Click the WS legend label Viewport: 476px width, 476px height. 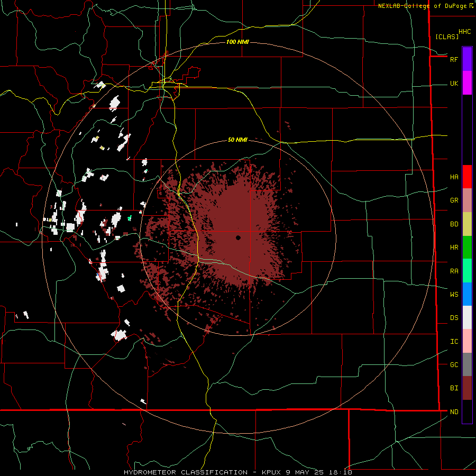click(x=454, y=295)
